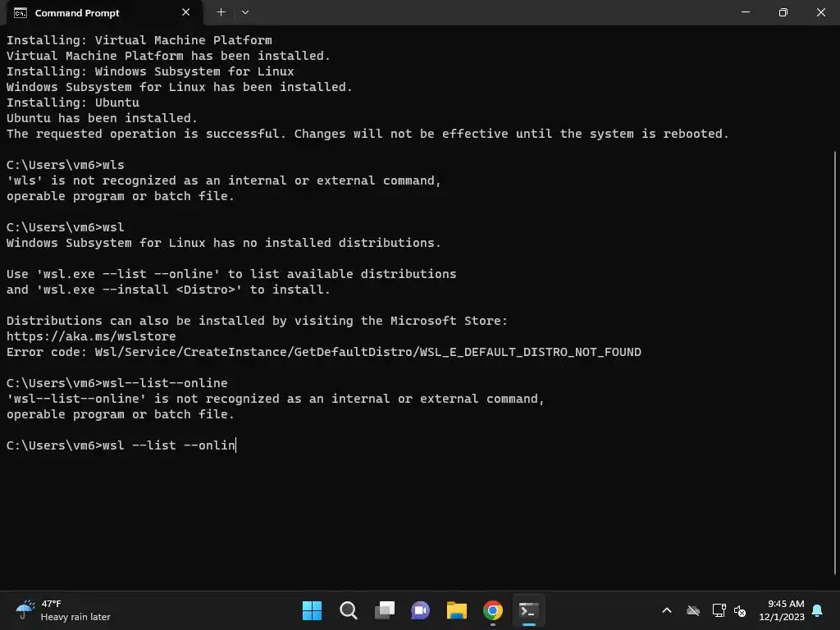Click 'Installing: Windows Subsystem for Linux' line
840x630 pixels.
click(x=150, y=71)
